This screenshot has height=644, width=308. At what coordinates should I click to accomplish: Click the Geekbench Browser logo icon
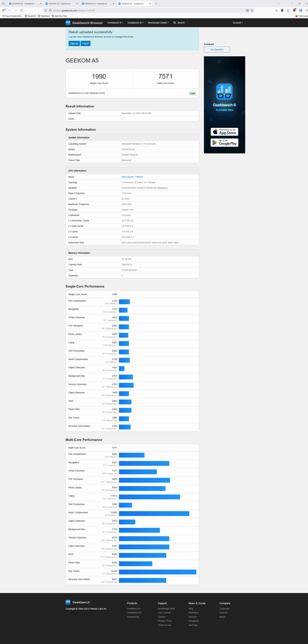click(x=68, y=23)
